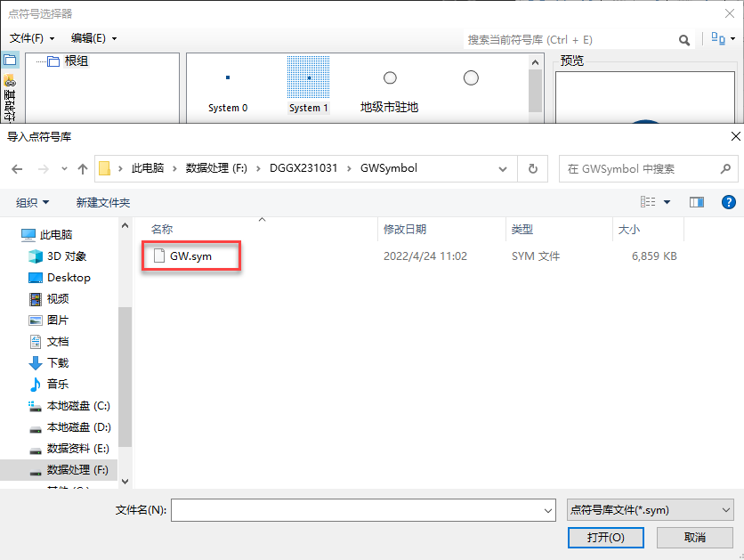
Task: Change view layout icon
Action: (649, 202)
